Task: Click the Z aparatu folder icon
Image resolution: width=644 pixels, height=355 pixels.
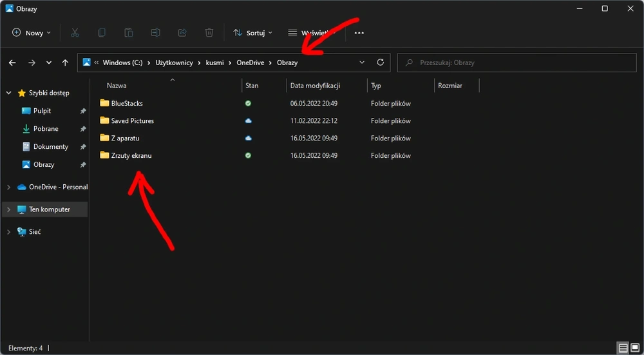Action: coord(104,138)
